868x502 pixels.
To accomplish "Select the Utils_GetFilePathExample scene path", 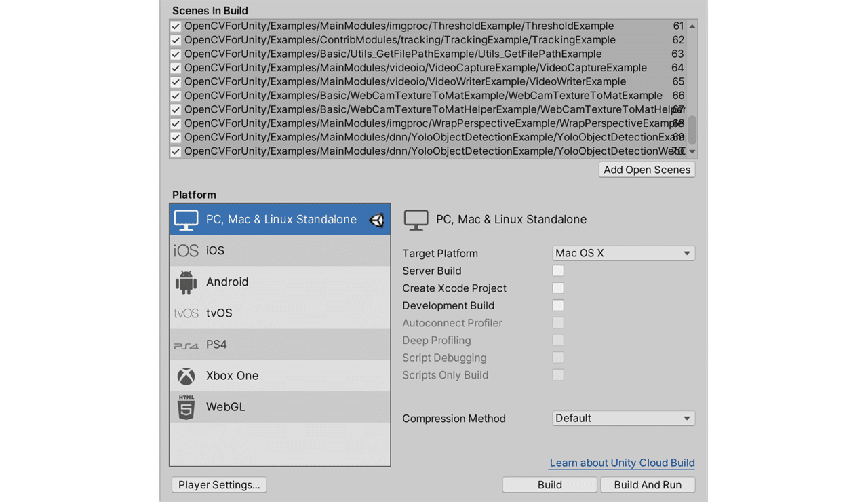I will 393,54.
